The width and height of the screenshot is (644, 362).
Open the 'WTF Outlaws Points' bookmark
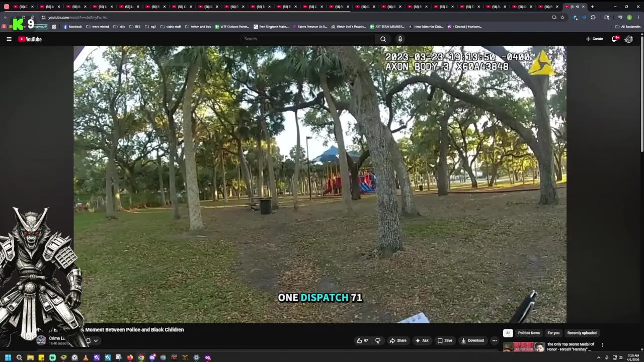[x=232, y=27]
